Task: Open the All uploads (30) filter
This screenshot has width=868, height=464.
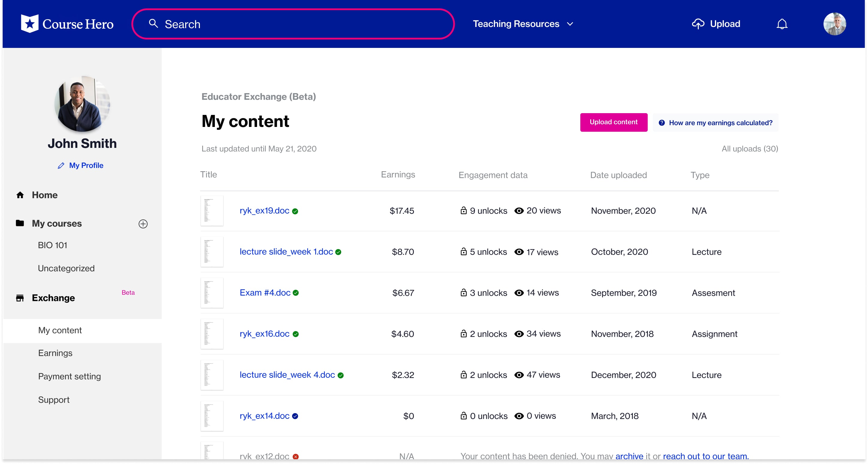Action: (749, 149)
